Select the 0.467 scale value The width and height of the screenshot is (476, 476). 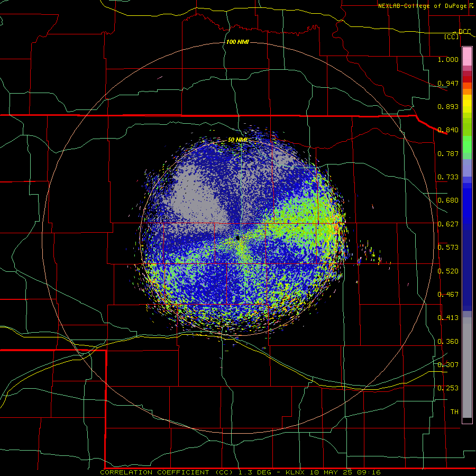[x=448, y=295]
